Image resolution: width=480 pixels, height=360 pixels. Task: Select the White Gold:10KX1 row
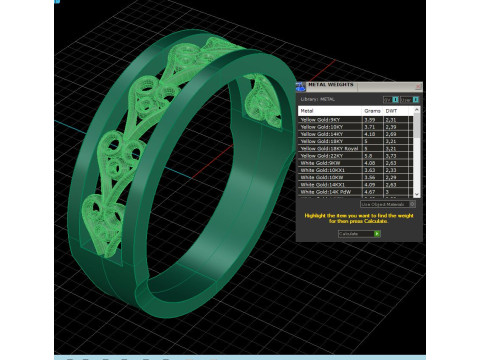[x=356, y=170]
